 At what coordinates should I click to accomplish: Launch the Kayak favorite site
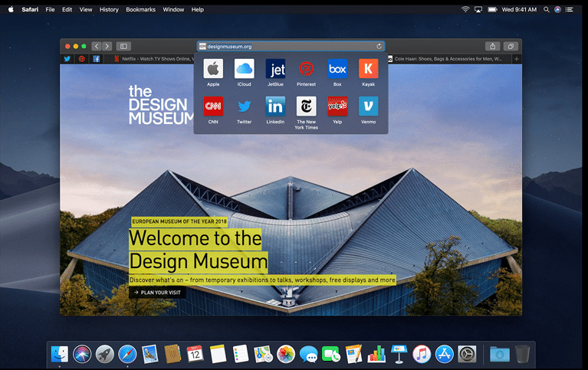click(x=368, y=69)
